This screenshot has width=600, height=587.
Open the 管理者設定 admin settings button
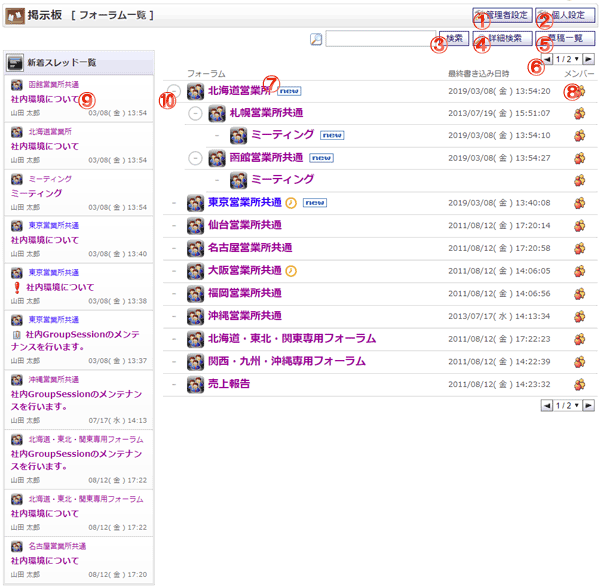(502, 16)
